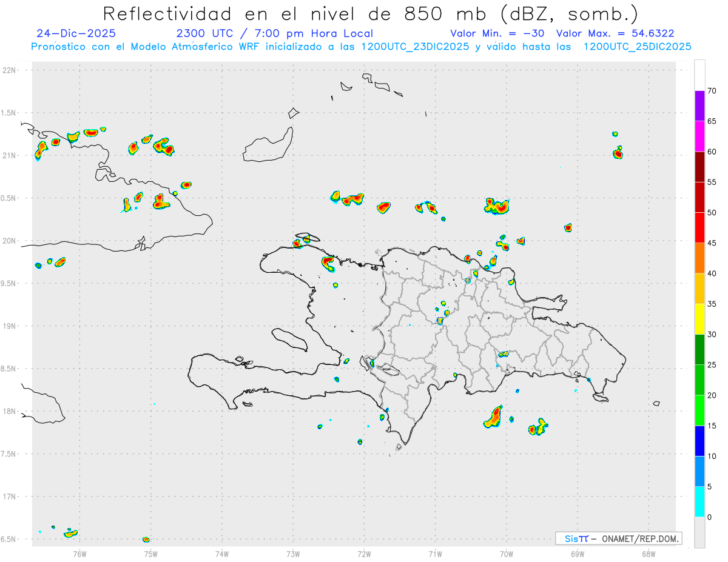
Task: Click the colorbar label "30"
Action: 711,335
